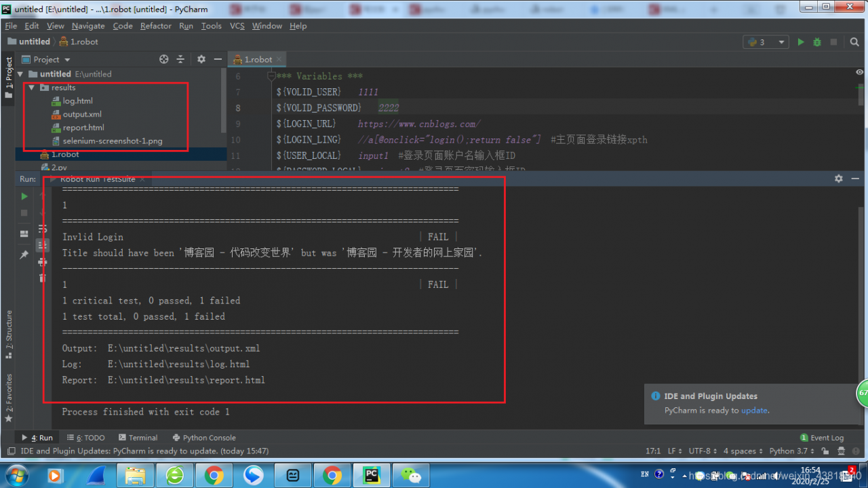Pin the Run tab
868x488 pixels.
(x=24, y=255)
